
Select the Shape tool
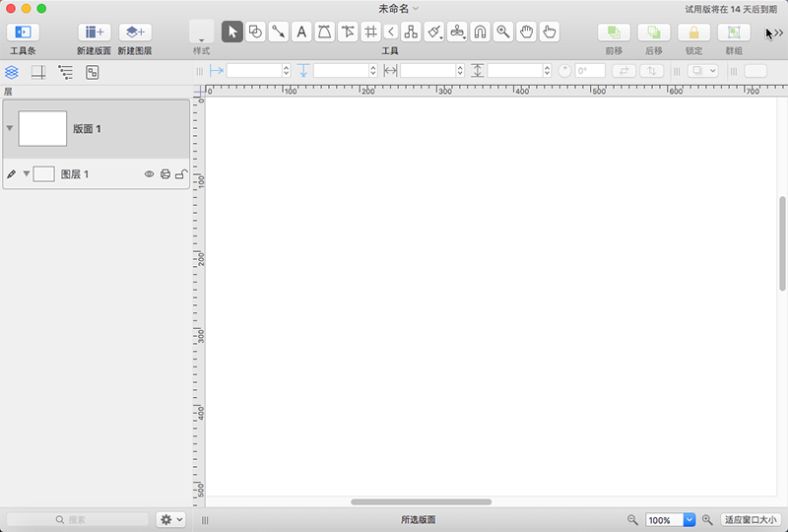(255, 32)
